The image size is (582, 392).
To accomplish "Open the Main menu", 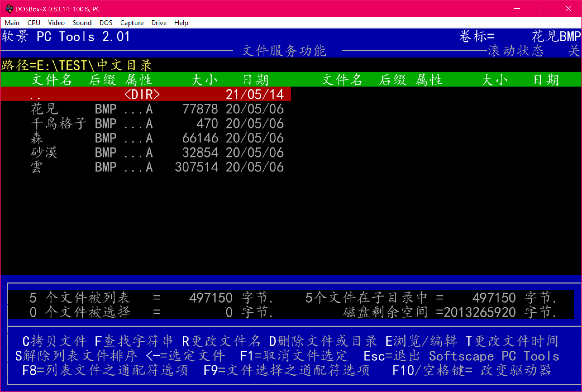I will [x=12, y=23].
